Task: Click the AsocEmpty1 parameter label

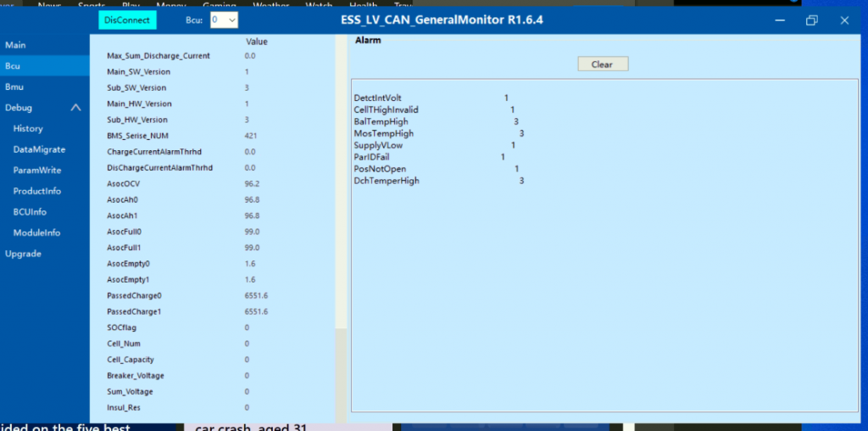Action: point(127,279)
